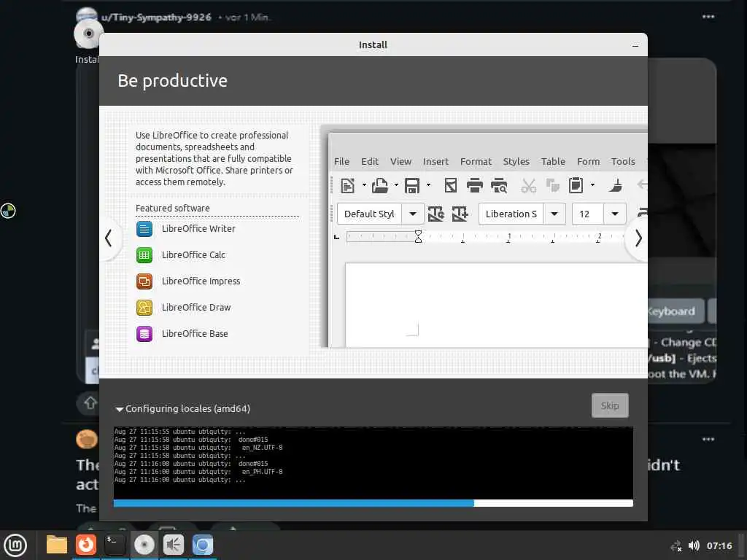Viewport: 747px width, 560px height.
Task: Open the Edit menu
Action: (370, 162)
